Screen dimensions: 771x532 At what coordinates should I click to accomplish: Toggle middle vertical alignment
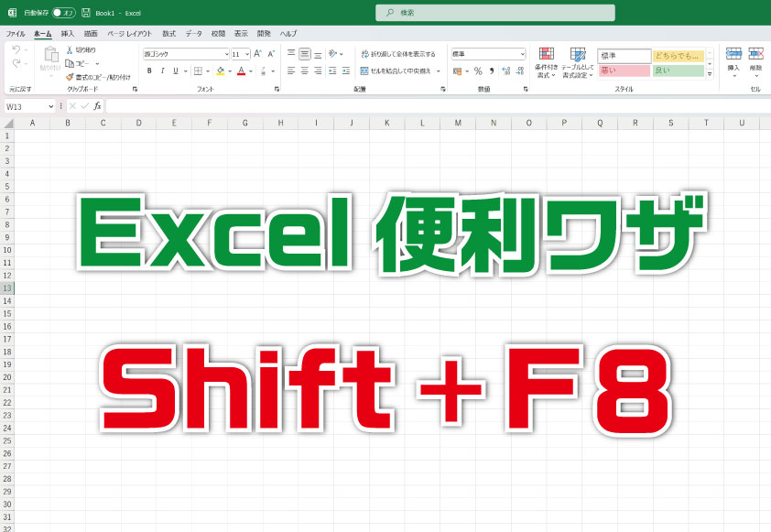click(x=305, y=54)
